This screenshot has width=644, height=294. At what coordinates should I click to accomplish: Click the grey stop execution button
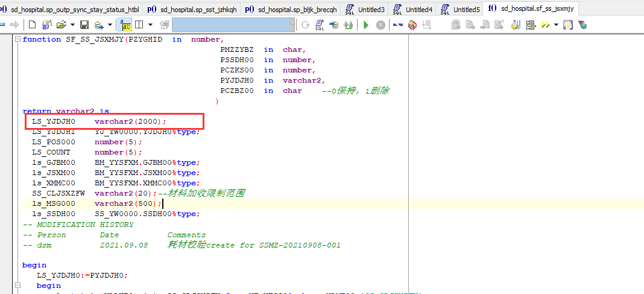pyautogui.click(x=380, y=25)
